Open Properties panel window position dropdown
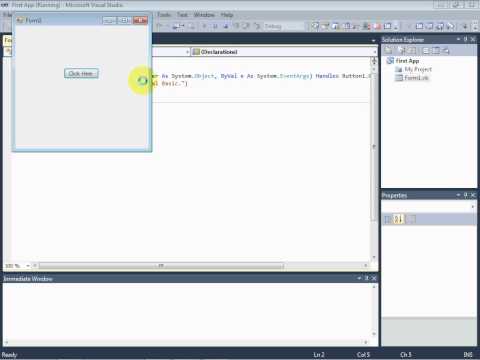Viewport: 480px width, 360px height. click(459, 195)
